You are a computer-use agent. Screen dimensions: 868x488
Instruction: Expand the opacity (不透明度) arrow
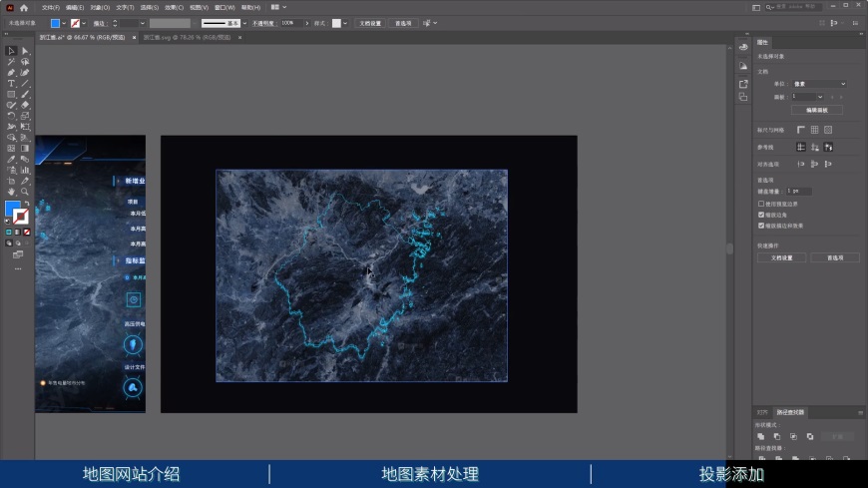pos(307,23)
